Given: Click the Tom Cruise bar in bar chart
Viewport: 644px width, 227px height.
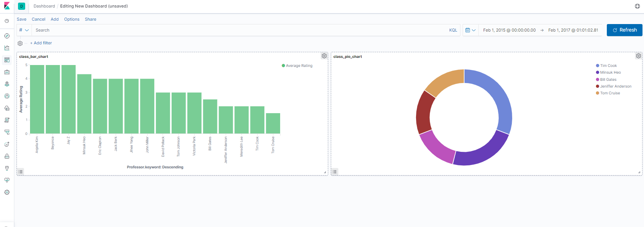Looking at the screenshot, I should coord(273,123).
